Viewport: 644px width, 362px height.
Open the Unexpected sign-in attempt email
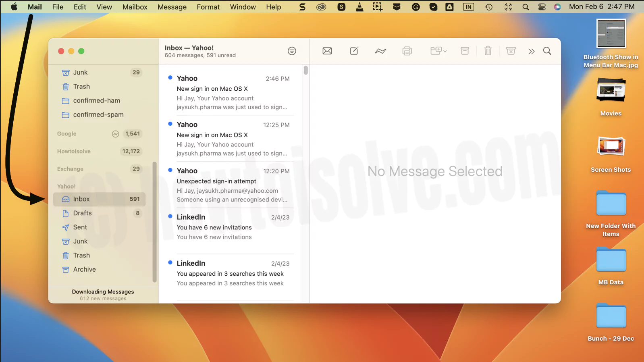click(x=231, y=185)
